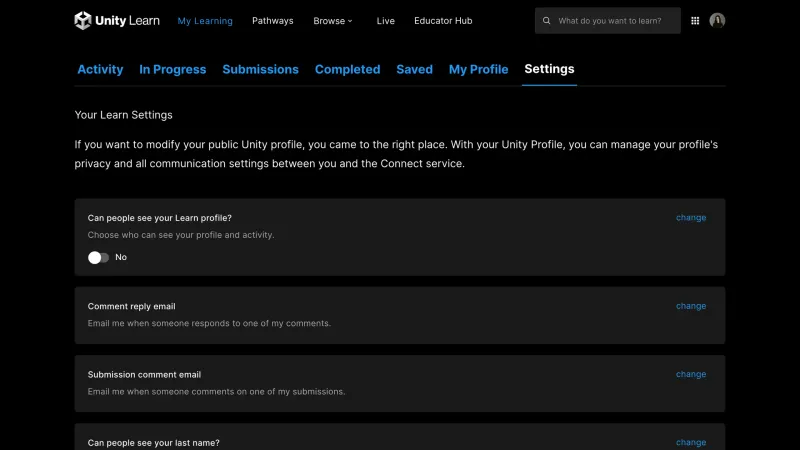Open the Live page
This screenshot has height=450, width=800.
(x=386, y=21)
